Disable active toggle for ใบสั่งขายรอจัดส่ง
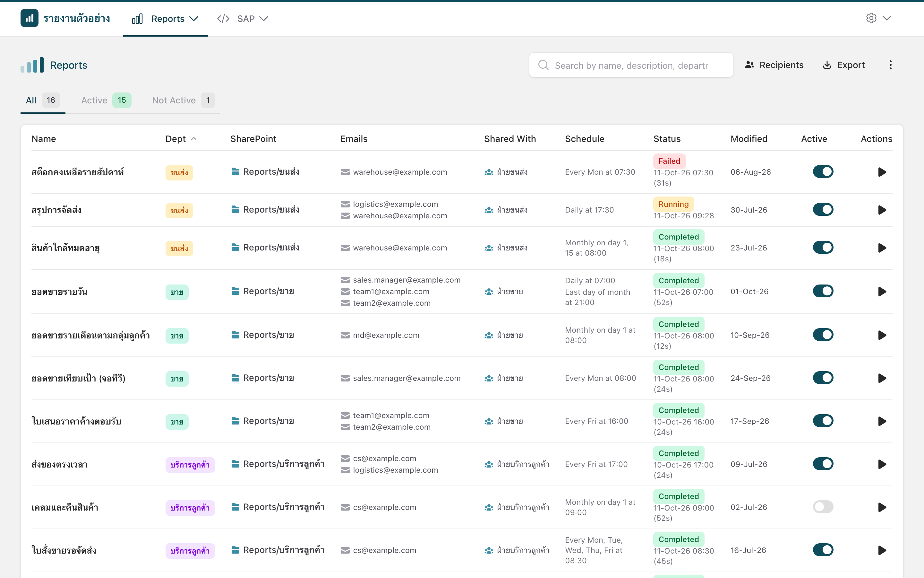The height and width of the screenshot is (578, 924). click(823, 550)
